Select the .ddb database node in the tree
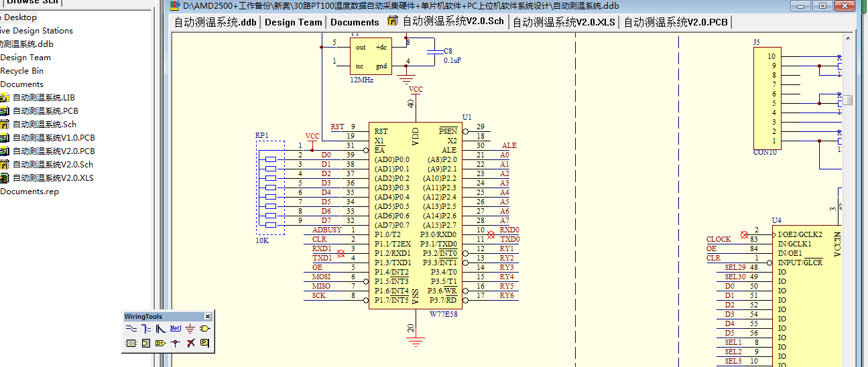Screen dimensions: 868x367 pos(27,44)
